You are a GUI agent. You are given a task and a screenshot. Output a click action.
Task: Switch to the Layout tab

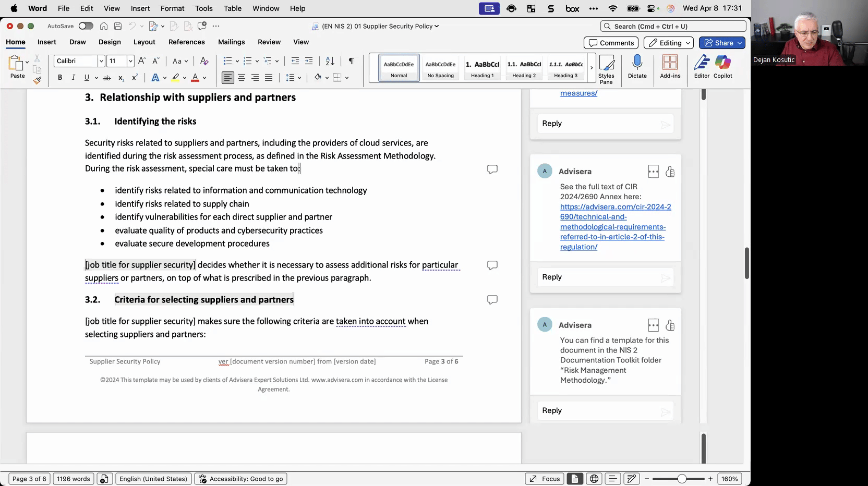[x=144, y=42]
